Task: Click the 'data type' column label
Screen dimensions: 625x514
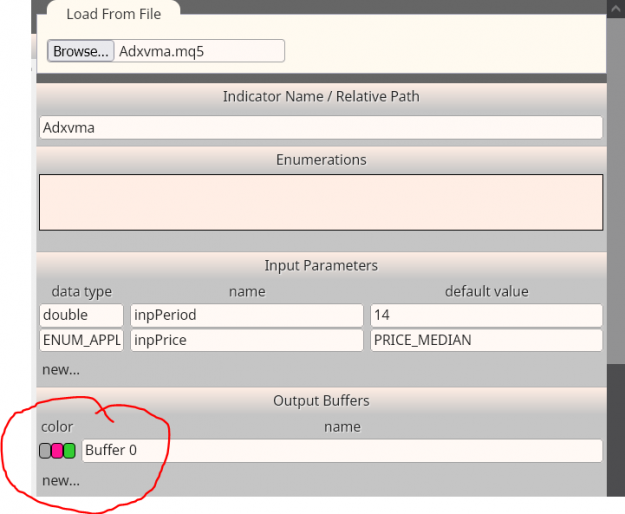Action: tap(82, 292)
